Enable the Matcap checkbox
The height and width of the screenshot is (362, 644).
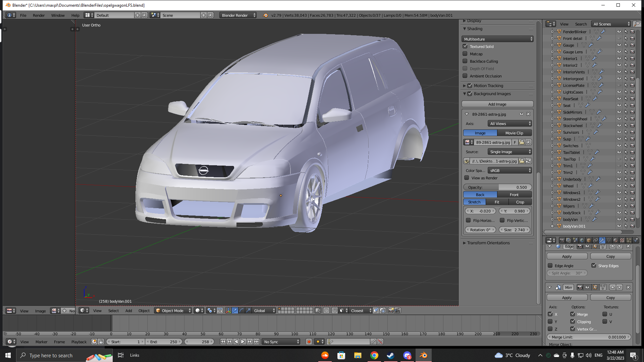465,54
